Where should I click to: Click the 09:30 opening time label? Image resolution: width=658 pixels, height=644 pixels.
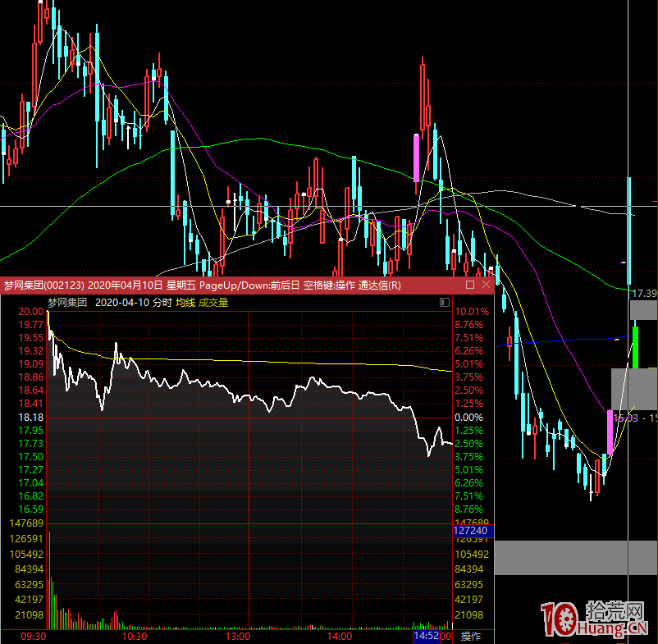33,637
